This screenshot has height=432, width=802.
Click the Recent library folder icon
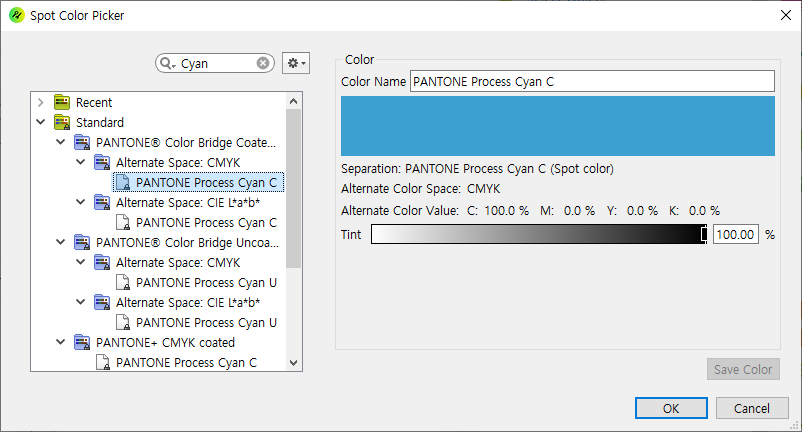coord(62,102)
